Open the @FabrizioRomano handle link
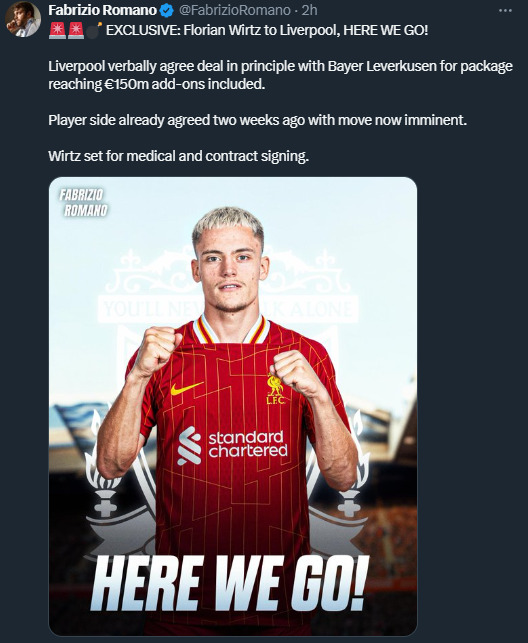Viewport: 528px width, 643px height. tap(234, 10)
